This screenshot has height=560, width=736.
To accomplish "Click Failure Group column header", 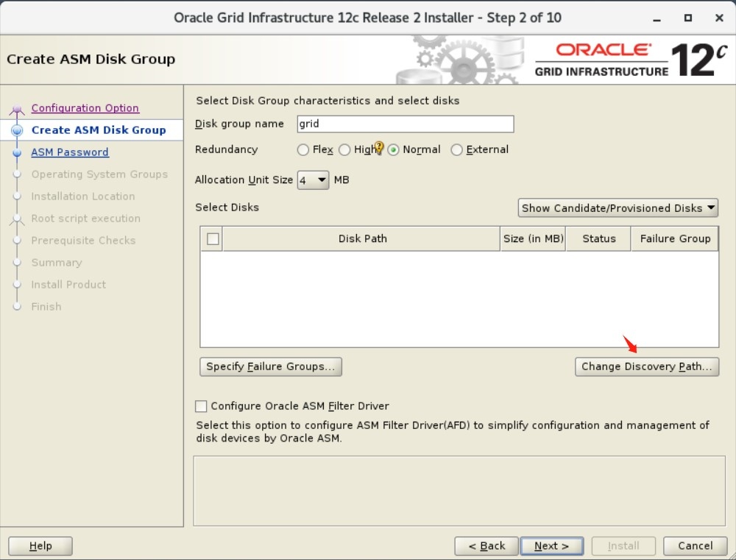I will tap(675, 239).
